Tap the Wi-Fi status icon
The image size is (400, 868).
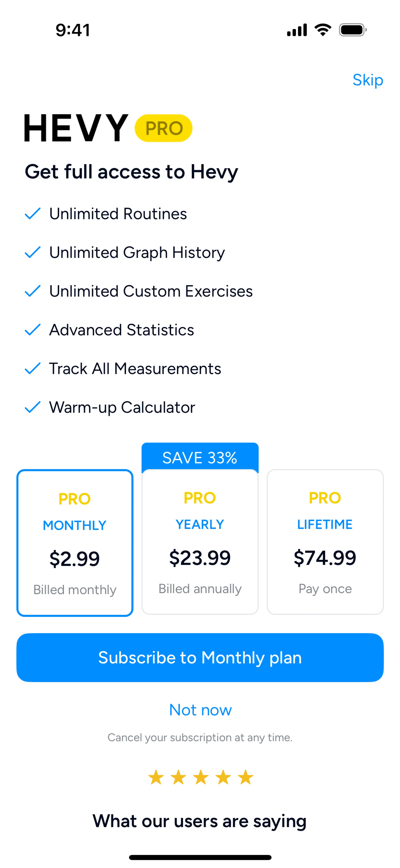pyautogui.click(x=322, y=30)
